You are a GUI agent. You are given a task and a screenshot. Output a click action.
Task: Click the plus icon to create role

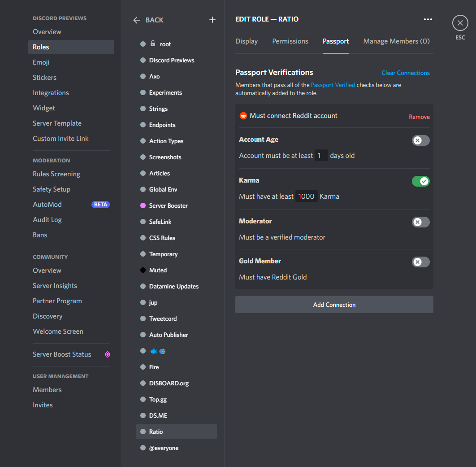click(212, 20)
